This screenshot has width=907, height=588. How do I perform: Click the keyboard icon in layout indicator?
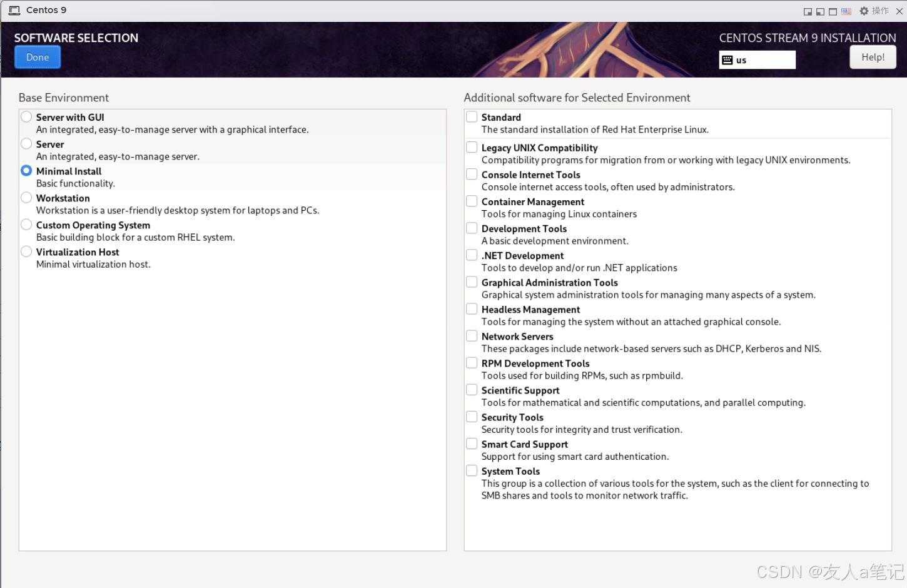click(727, 60)
